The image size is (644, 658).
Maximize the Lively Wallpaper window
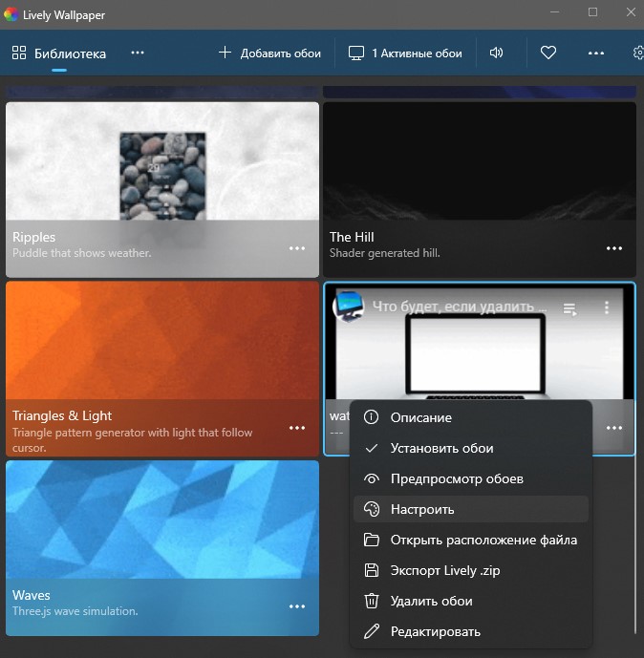pos(592,12)
